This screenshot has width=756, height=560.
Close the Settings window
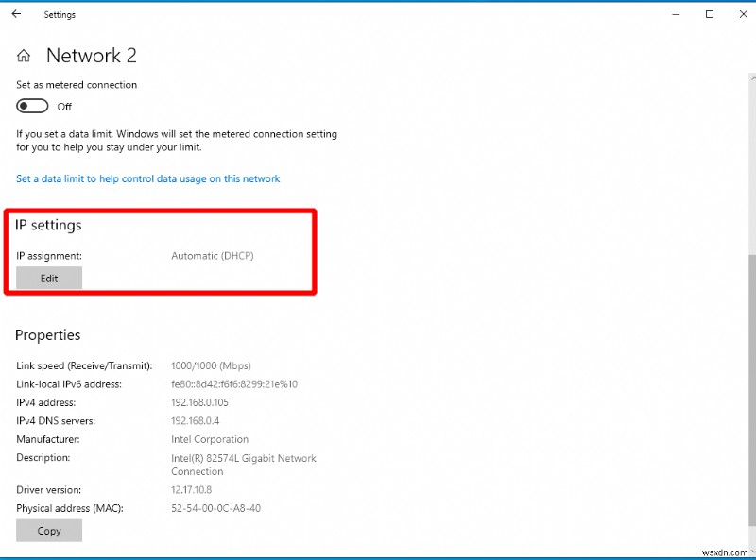(744, 14)
